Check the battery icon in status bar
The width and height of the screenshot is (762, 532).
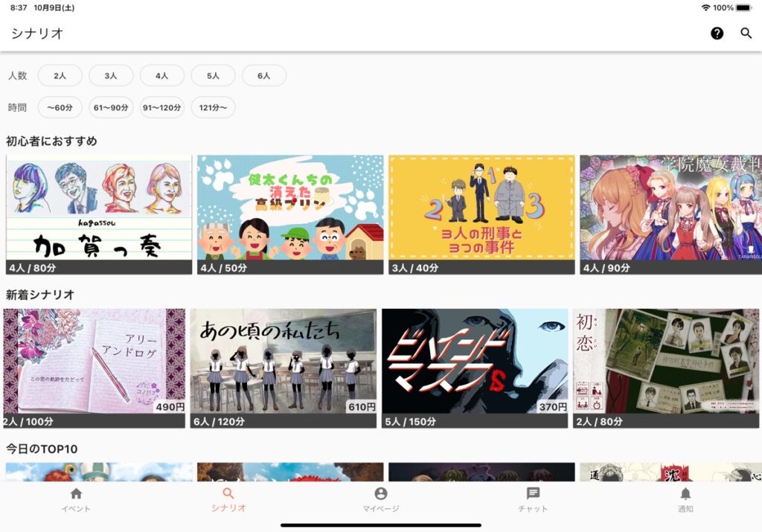743,7
